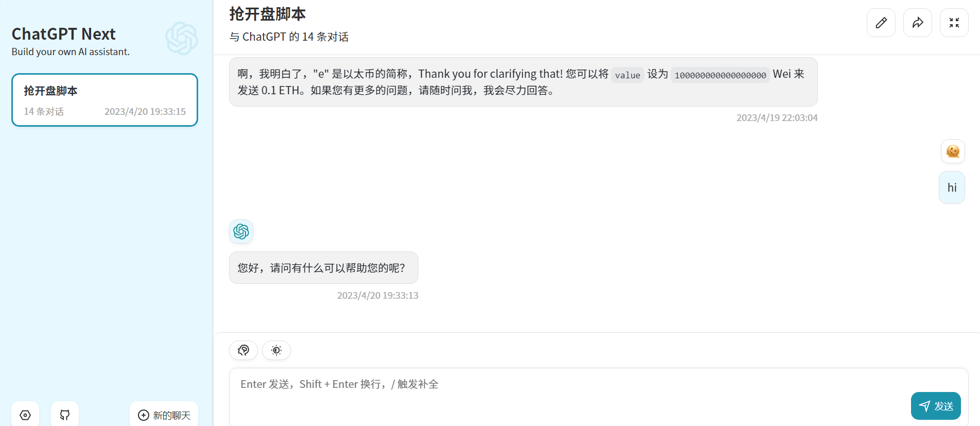This screenshot has height=426, width=980.
Task: Expand the Wei amount code block
Action: click(720, 75)
